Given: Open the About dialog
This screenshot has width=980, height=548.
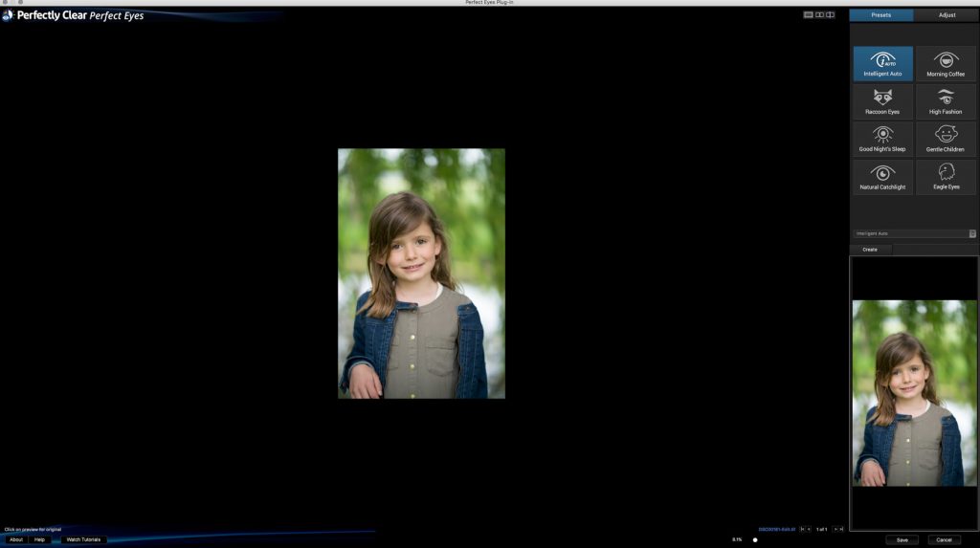Looking at the screenshot, I should [x=16, y=539].
